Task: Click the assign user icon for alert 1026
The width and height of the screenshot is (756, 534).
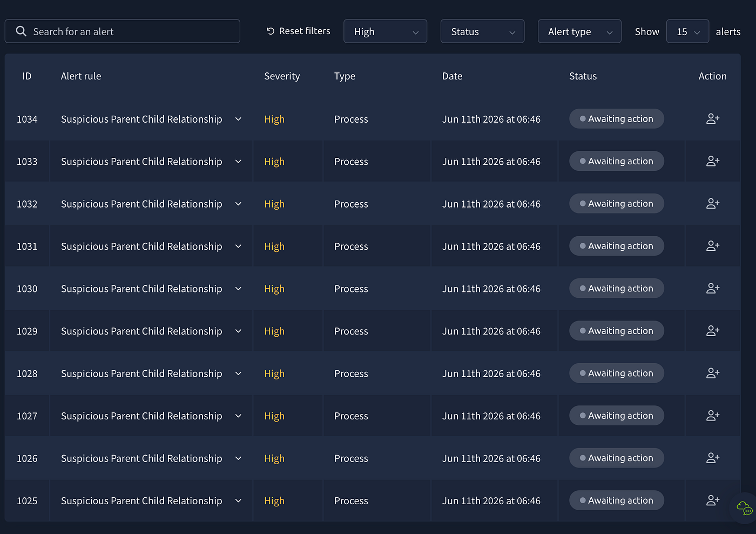Action: [713, 458]
